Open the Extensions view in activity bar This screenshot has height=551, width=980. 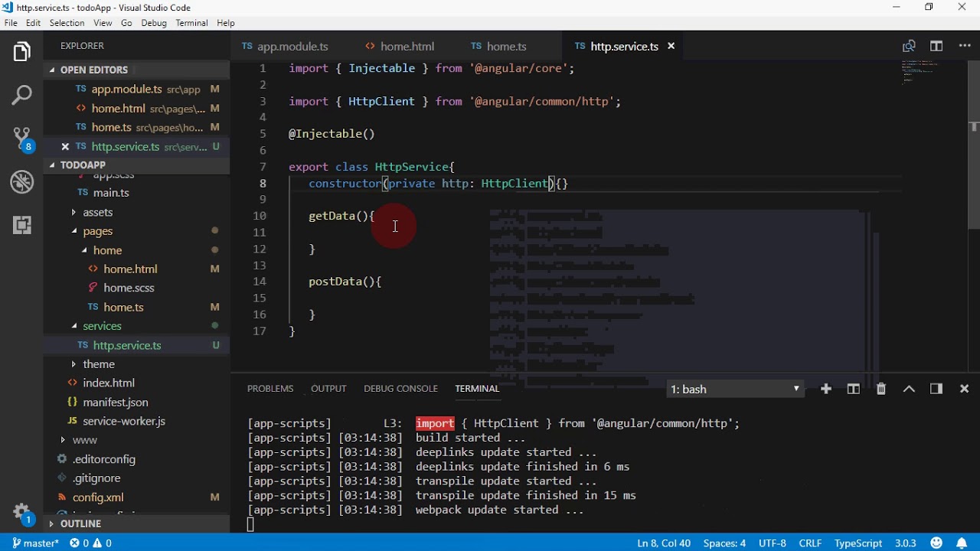22,225
